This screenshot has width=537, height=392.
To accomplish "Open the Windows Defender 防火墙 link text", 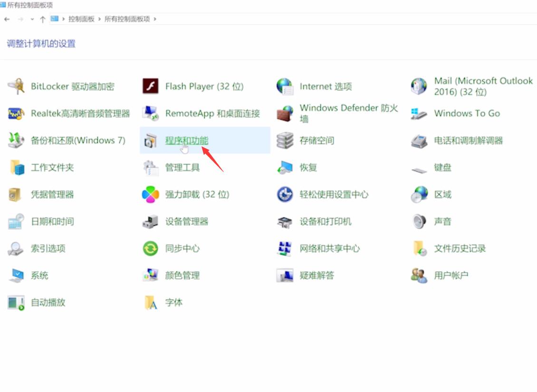I will [349, 113].
